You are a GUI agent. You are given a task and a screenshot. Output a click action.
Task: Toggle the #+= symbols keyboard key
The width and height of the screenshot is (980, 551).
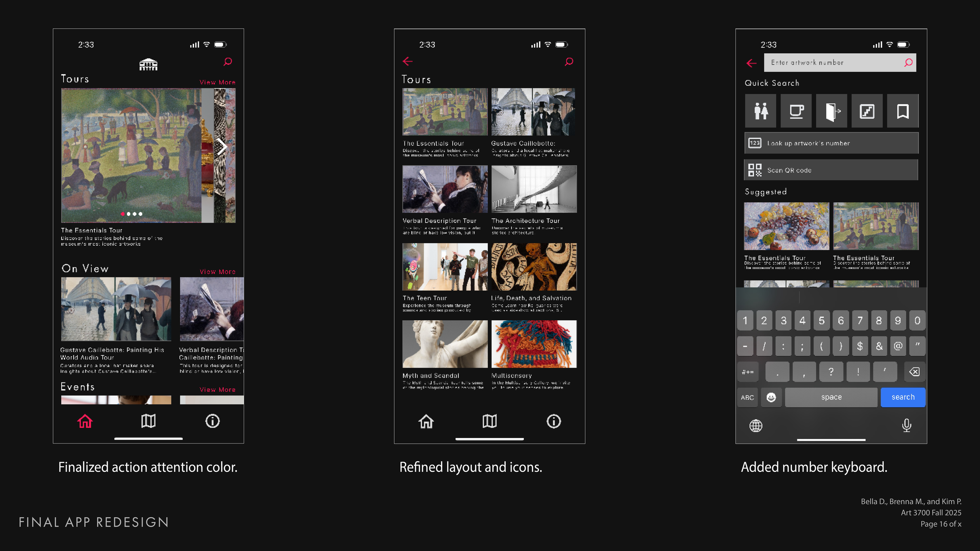(748, 372)
